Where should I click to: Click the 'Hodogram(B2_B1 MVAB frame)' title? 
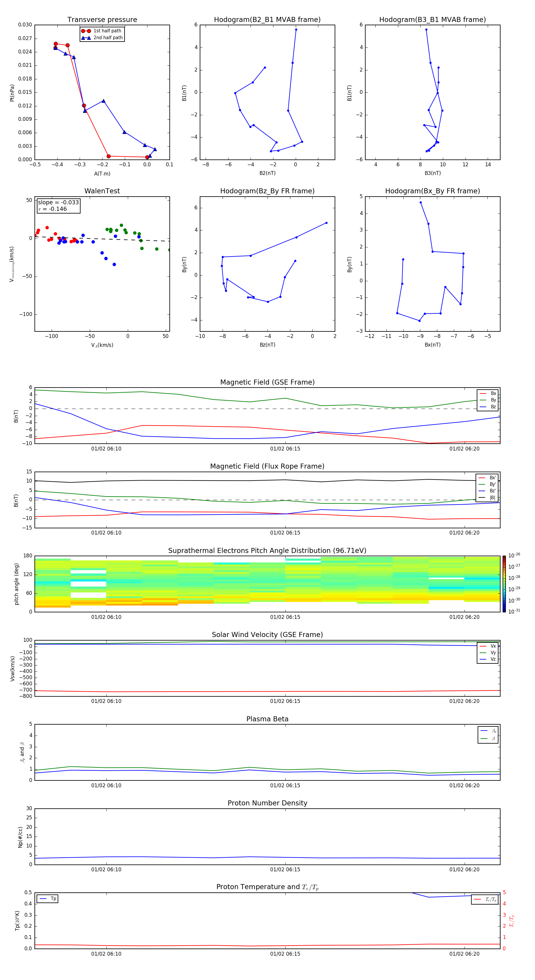click(x=267, y=20)
